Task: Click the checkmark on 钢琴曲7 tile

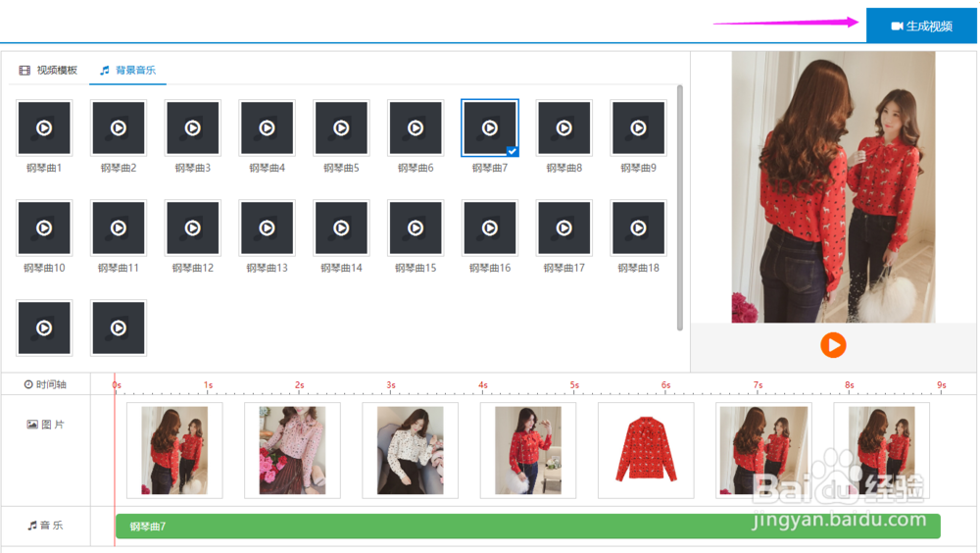Action: 512,151
